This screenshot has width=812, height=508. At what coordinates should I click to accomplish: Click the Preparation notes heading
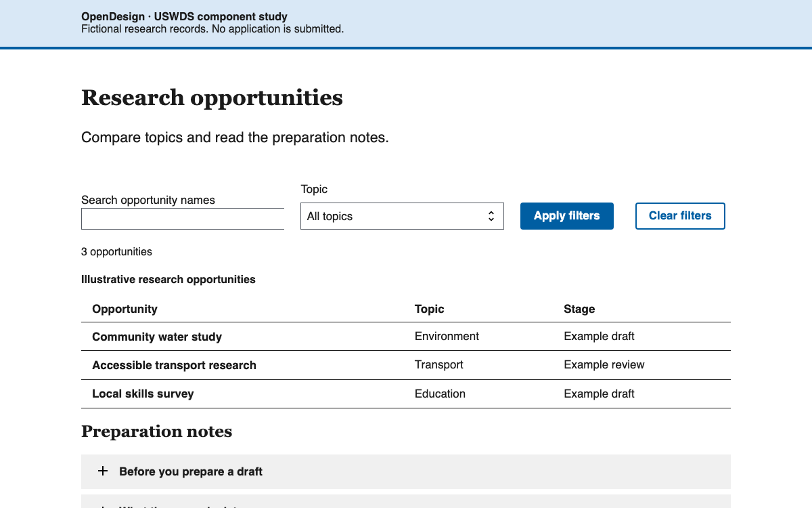(x=156, y=431)
